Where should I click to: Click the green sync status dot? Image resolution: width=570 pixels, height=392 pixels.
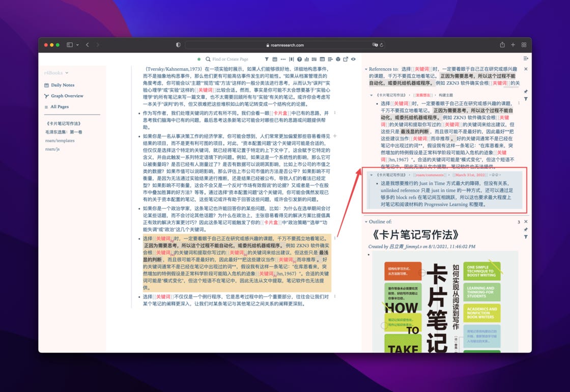(199, 59)
